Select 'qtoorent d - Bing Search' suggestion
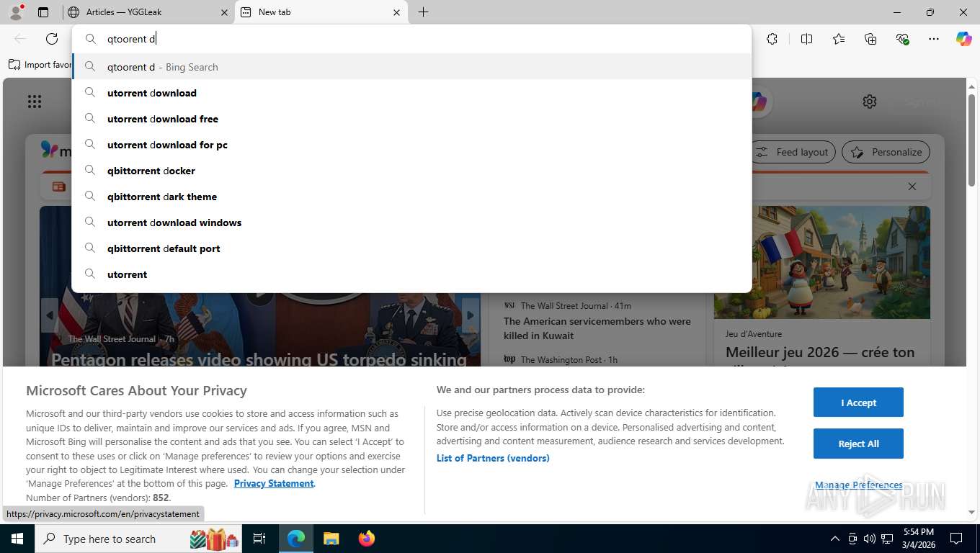This screenshot has width=980, height=553. [411, 67]
